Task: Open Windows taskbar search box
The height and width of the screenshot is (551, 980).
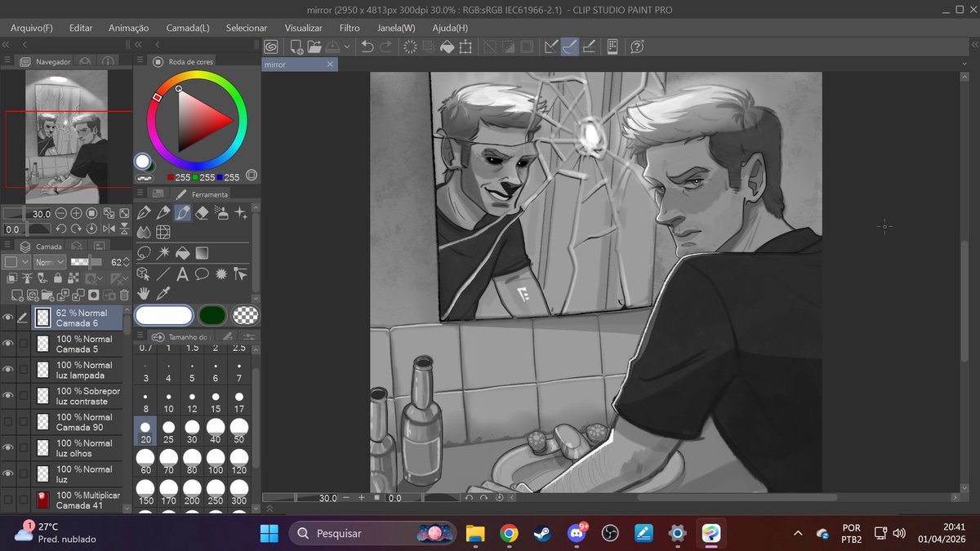Action: [x=372, y=533]
